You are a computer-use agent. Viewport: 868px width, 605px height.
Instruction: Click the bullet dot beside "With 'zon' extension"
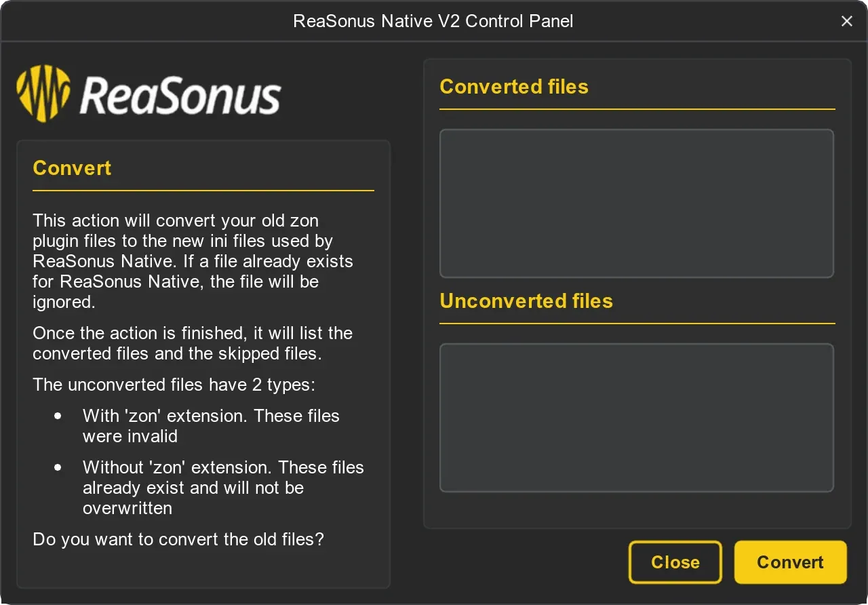tap(58, 416)
